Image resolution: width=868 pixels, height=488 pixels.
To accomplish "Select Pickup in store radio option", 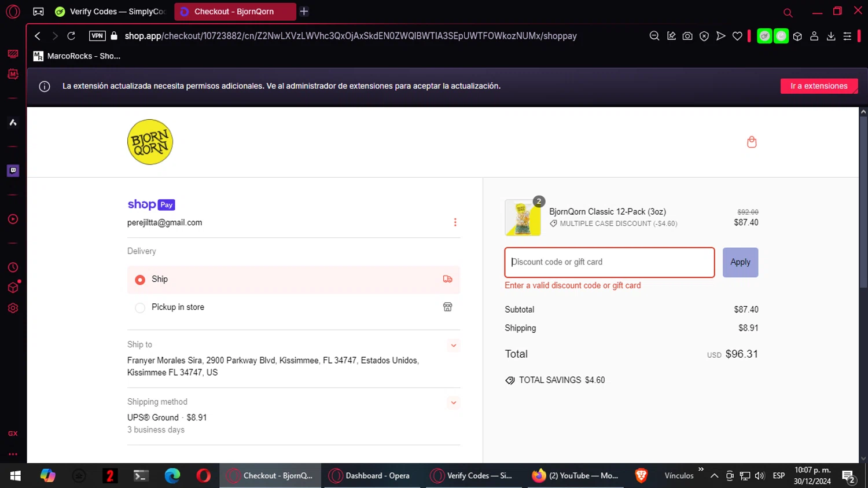I will tap(140, 307).
